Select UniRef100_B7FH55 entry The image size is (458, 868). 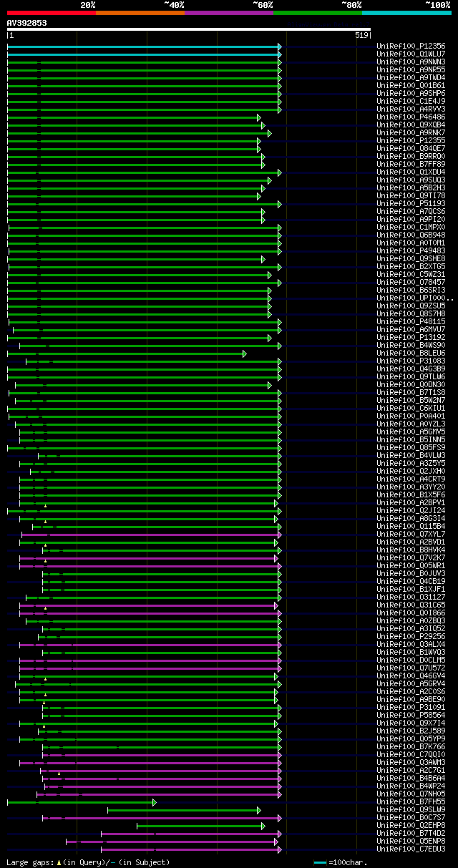[x=411, y=801]
